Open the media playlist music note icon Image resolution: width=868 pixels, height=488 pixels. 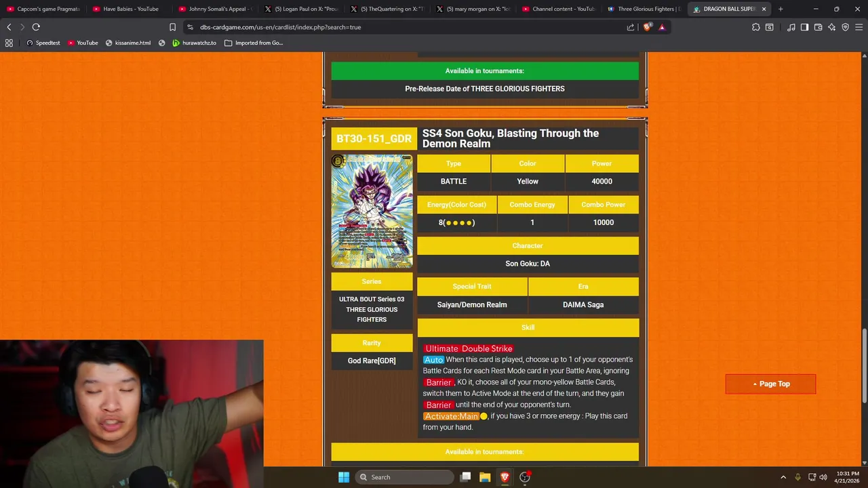tap(791, 27)
